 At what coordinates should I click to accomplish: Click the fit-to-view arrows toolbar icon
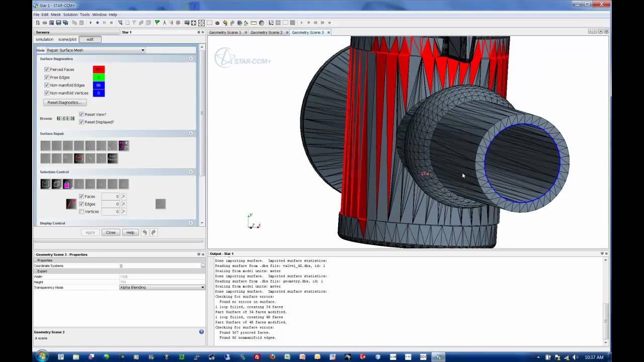point(201,23)
